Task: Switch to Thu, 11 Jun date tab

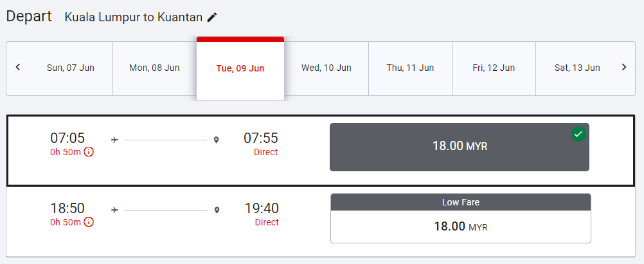Action: [410, 68]
